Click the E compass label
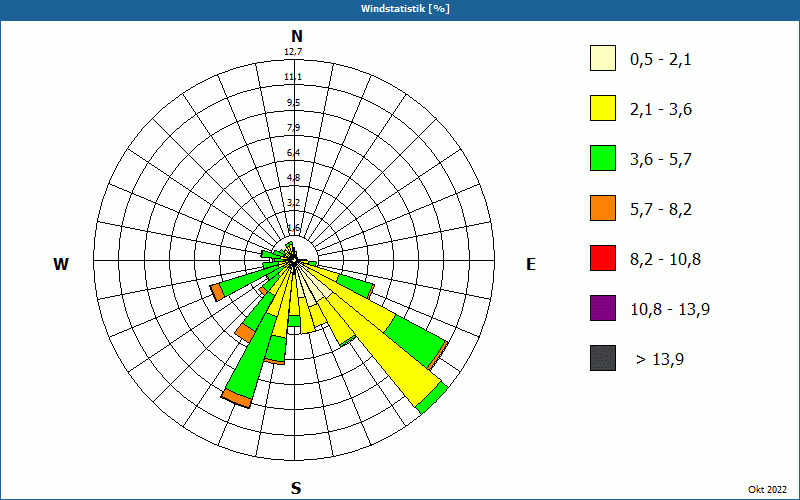This screenshot has height=500, width=800. (x=531, y=264)
